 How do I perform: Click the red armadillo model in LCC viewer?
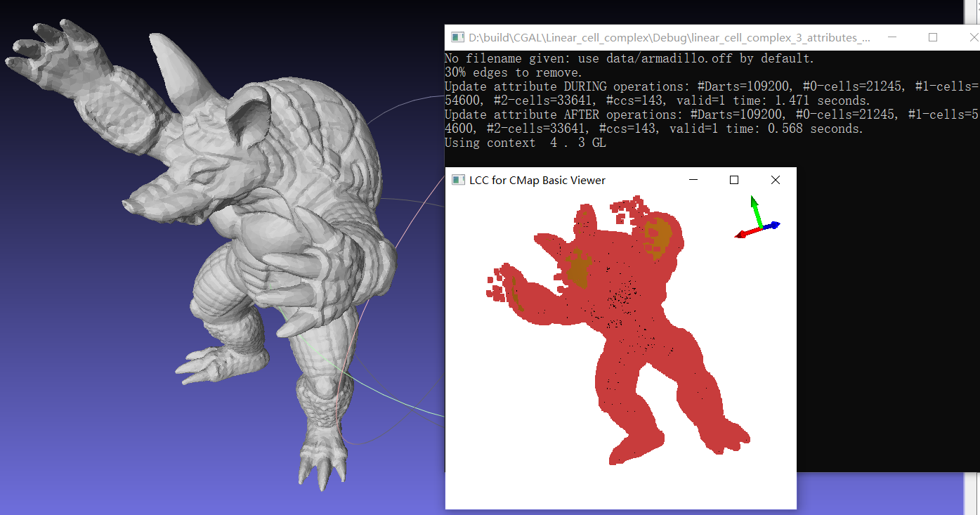(x=618, y=330)
